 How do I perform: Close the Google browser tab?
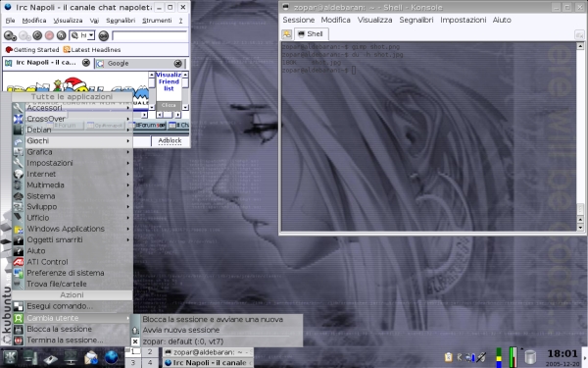(177, 63)
